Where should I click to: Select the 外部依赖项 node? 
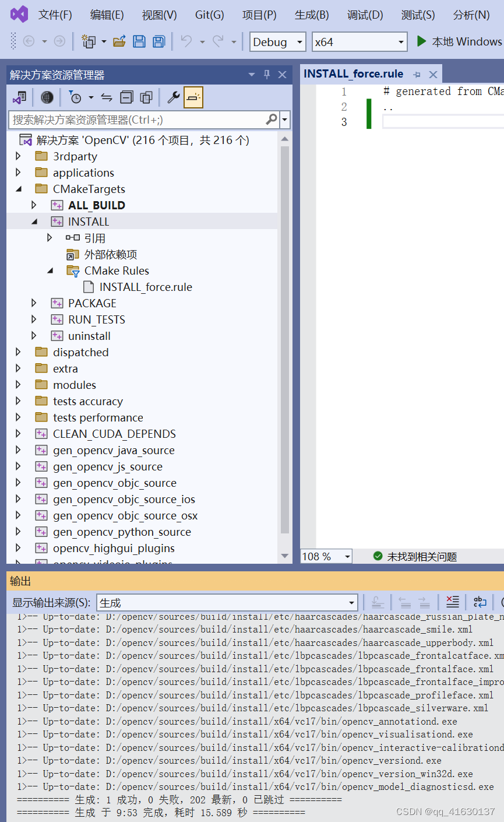click(111, 254)
